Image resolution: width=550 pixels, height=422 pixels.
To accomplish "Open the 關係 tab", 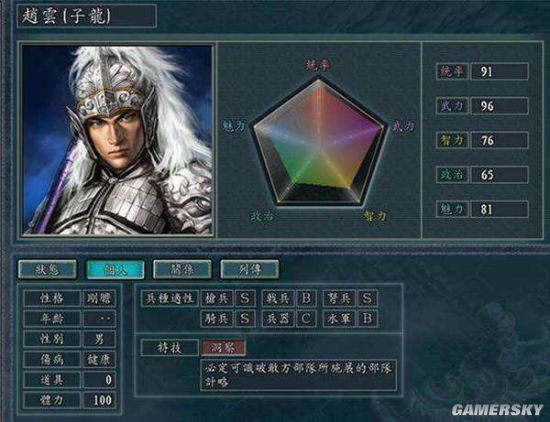I will (x=182, y=269).
